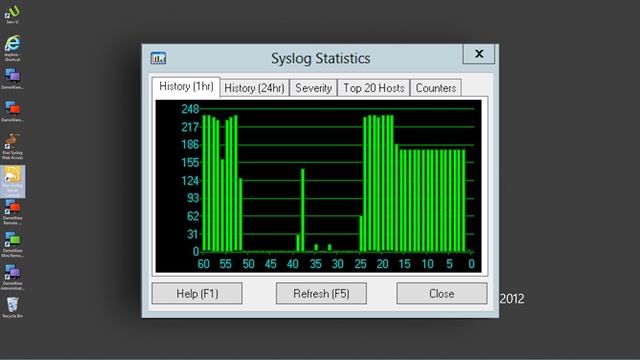This screenshot has height=360, width=640.
Task: Click the 155 vertical axis value
Action: coord(190,162)
